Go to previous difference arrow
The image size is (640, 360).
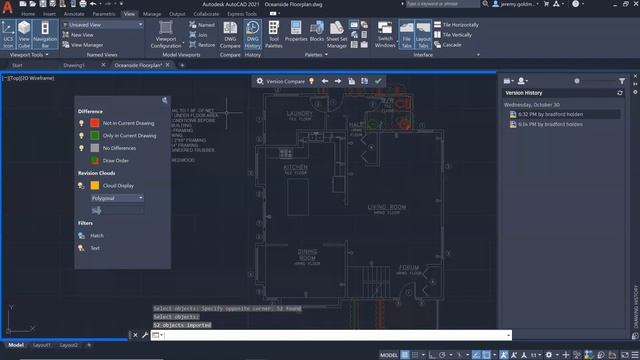325,81
